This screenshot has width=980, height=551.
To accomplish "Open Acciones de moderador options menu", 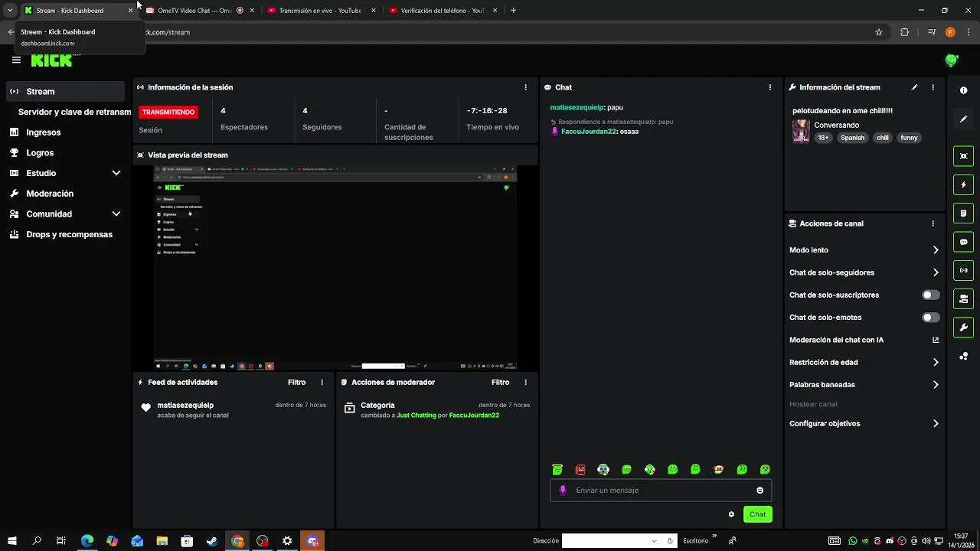I will point(525,382).
